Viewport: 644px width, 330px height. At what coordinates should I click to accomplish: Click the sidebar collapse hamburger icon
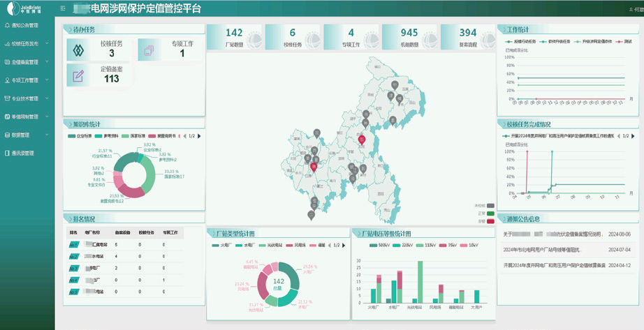coord(63,8)
